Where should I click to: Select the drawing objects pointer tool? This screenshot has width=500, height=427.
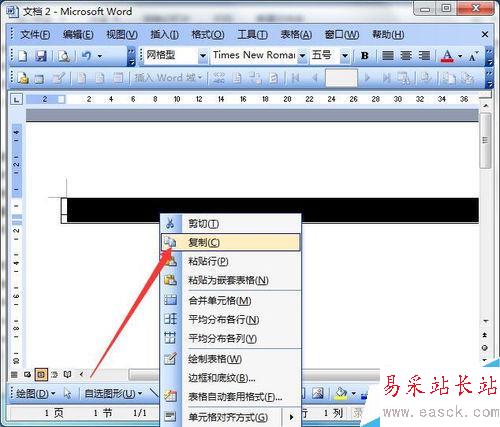coord(67,394)
